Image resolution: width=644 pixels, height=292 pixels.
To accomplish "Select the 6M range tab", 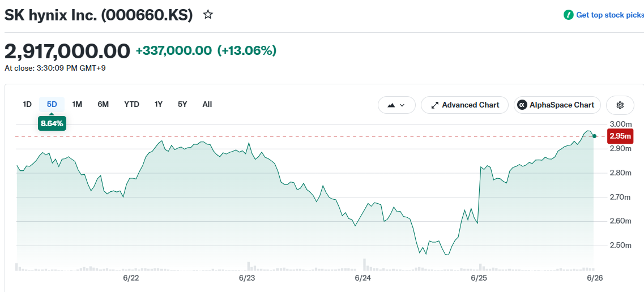I will point(103,104).
